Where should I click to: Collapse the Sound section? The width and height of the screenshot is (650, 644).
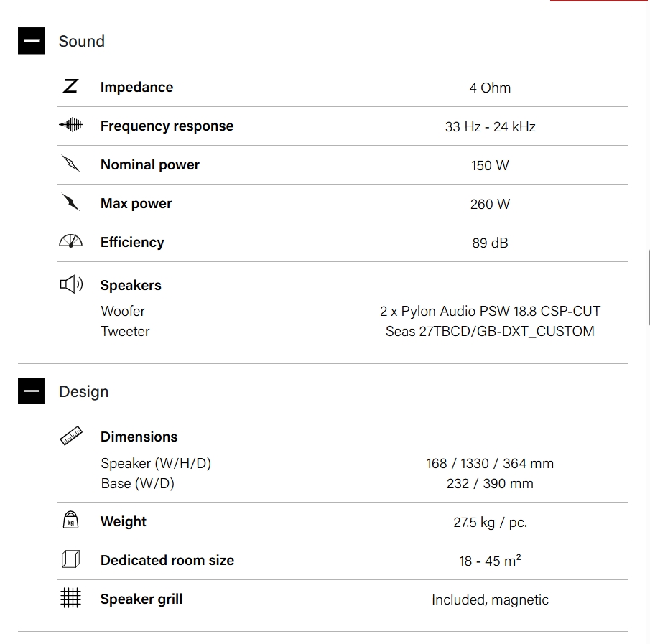(x=31, y=41)
